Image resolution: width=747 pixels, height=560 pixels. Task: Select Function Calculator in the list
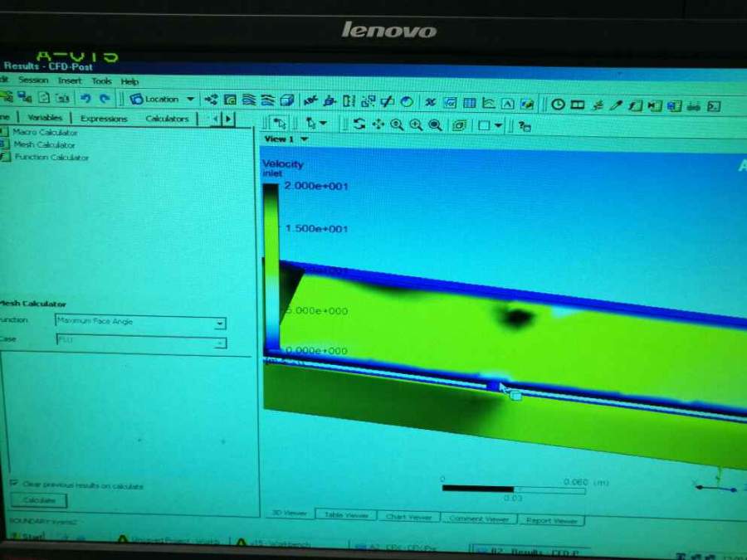pos(51,157)
